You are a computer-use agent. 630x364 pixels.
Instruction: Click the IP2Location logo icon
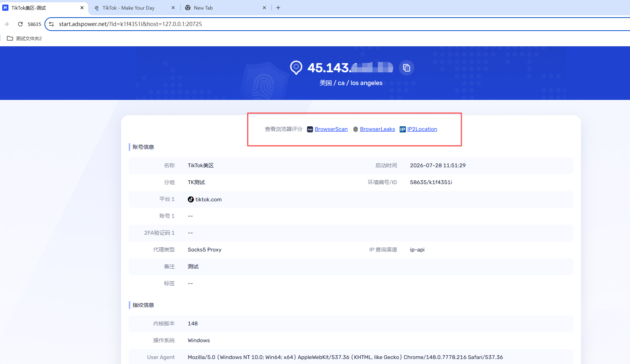403,129
